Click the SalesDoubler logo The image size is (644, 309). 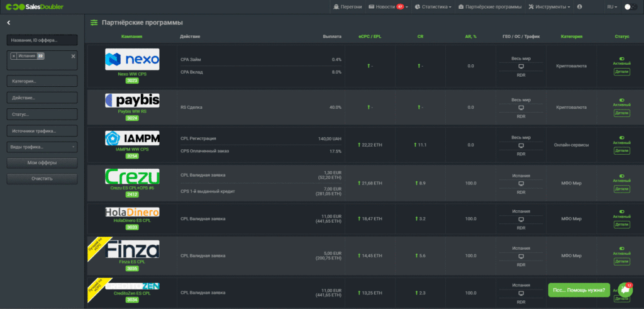click(x=35, y=7)
